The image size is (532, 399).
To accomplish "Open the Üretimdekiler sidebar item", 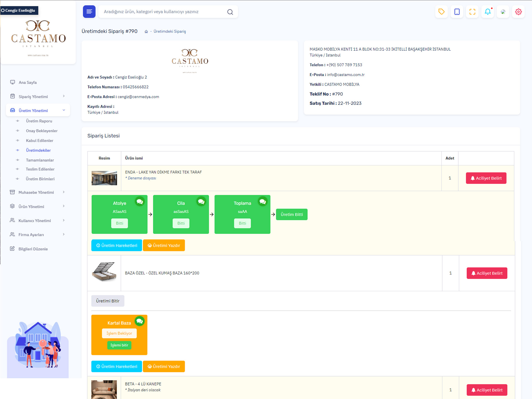I will click(38, 150).
